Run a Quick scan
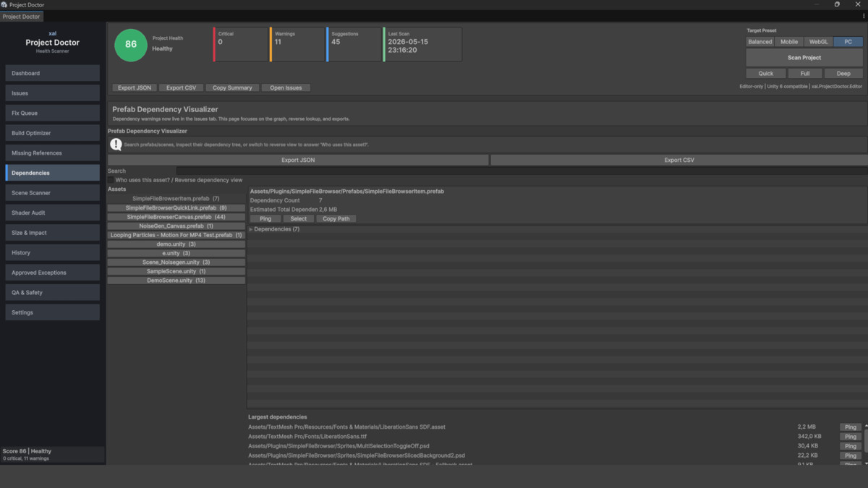Image resolution: width=868 pixels, height=488 pixels. (765, 73)
